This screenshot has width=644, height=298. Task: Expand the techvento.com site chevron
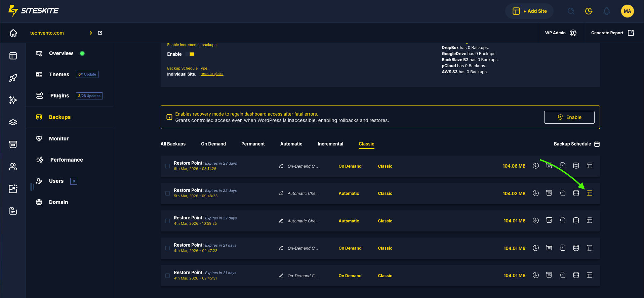[x=91, y=33]
